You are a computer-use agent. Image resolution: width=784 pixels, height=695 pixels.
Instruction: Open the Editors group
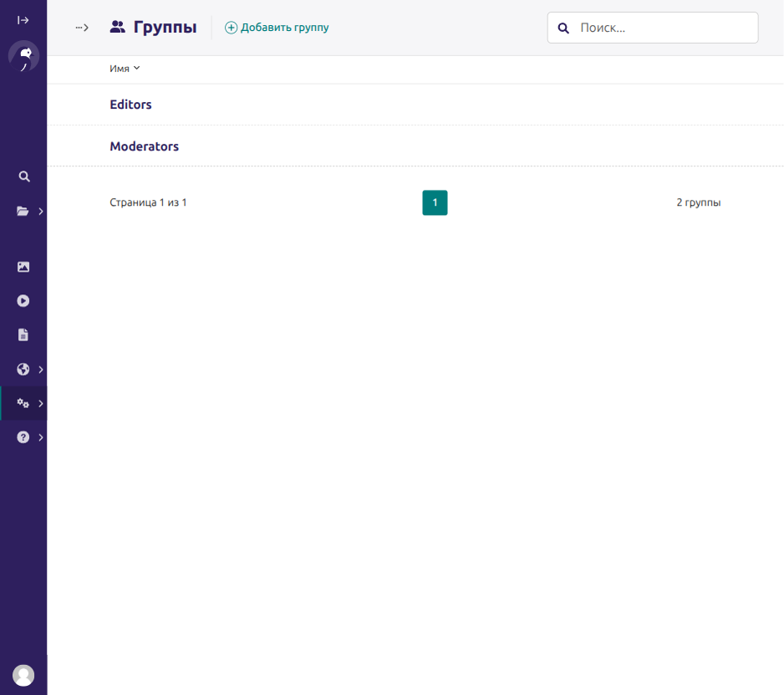[130, 105]
